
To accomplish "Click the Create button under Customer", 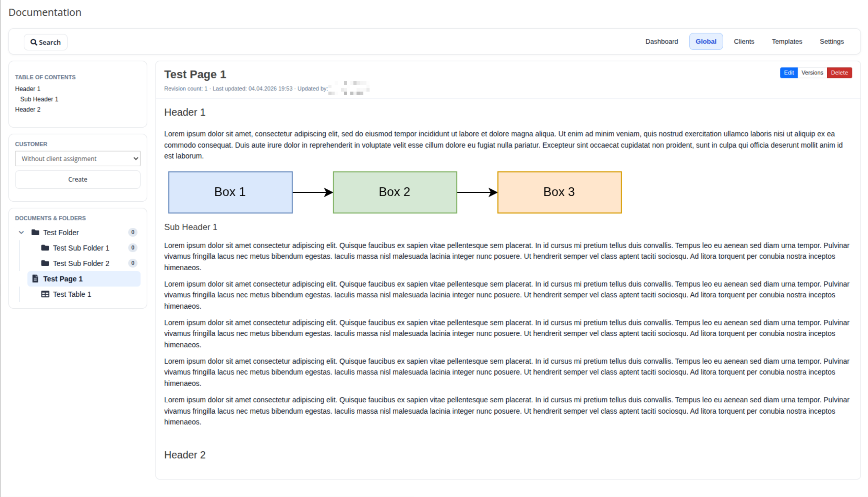I will (x=77, y=179).
